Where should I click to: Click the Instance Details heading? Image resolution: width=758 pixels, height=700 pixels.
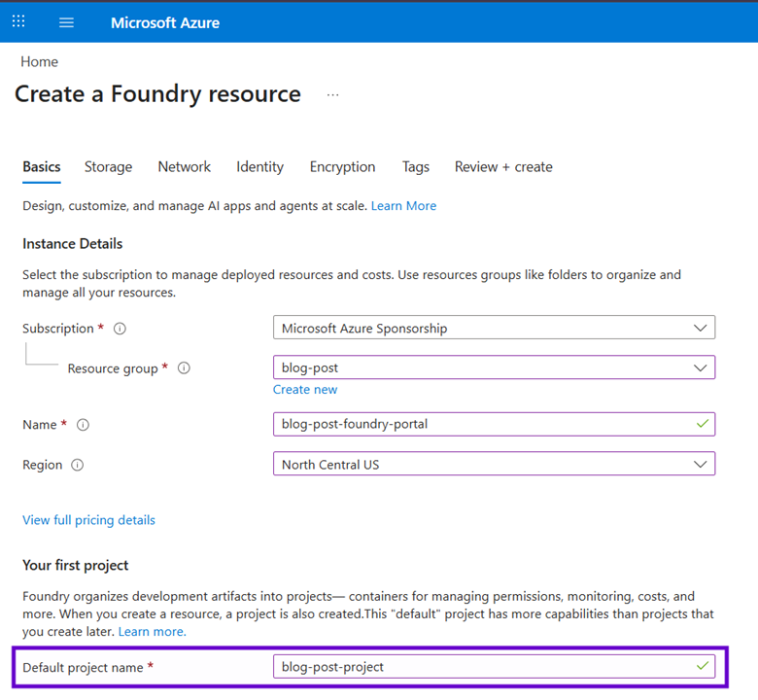(73, 244)
